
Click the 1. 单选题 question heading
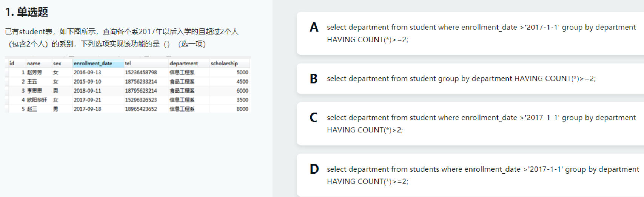pyautogui.click(x=26, y=12)
